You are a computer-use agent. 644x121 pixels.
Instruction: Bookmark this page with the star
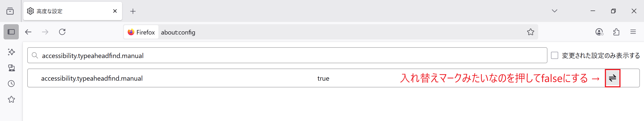531,32
